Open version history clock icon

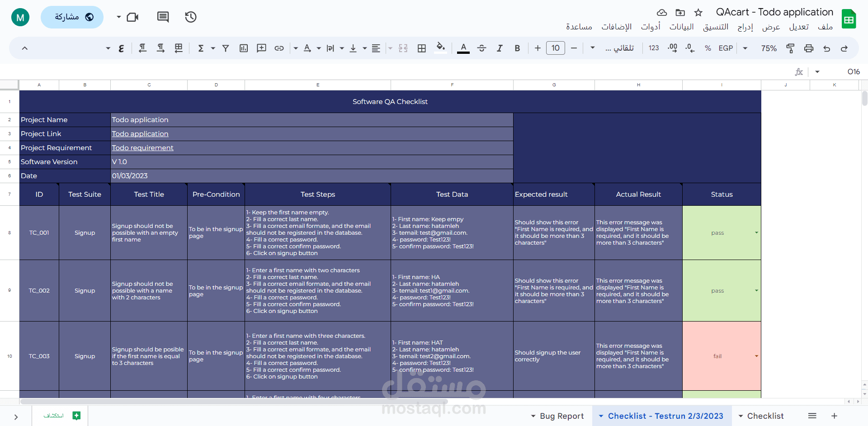[191, 17]
